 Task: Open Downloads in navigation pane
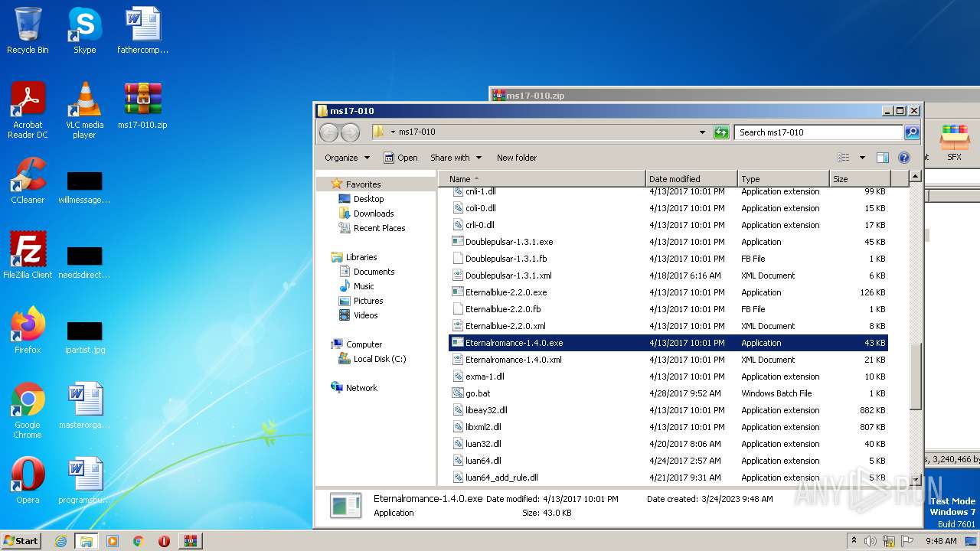374,214
